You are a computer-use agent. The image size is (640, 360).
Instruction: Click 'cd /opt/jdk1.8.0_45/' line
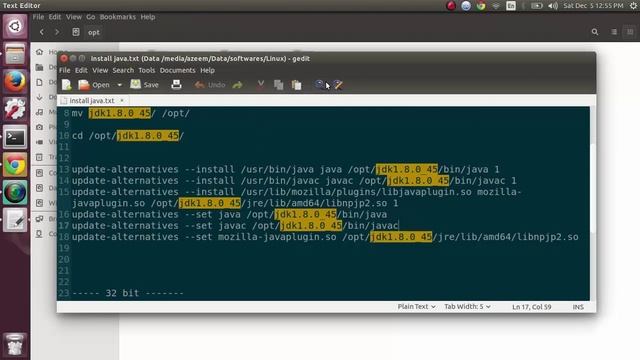click(x=128, y=136)
